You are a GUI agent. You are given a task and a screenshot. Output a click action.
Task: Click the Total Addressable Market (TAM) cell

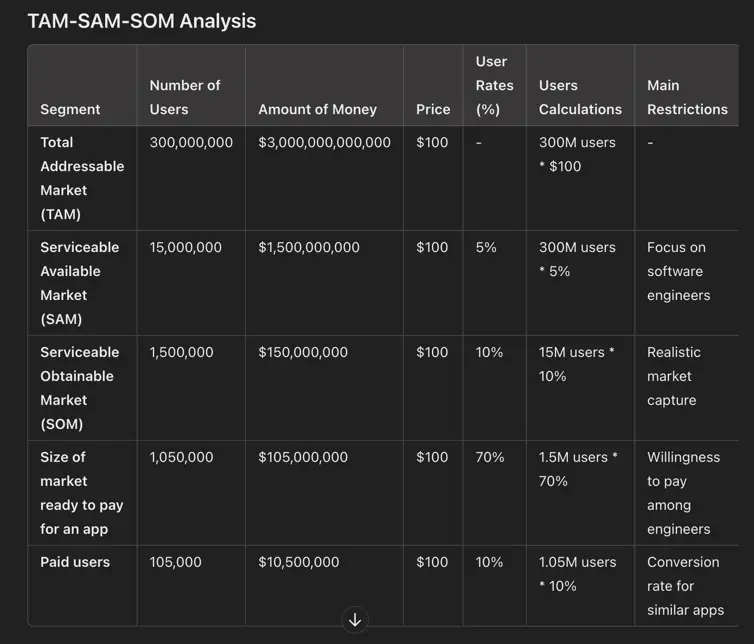[82, 178]
